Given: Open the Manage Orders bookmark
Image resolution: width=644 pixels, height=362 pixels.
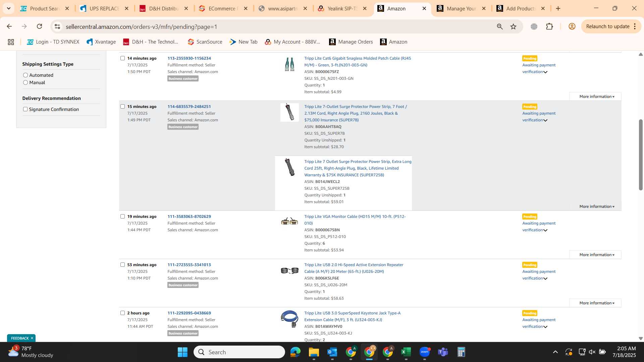Looking at the screenshot, I should point(351,42).
